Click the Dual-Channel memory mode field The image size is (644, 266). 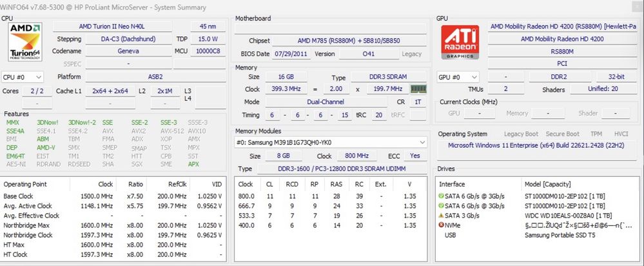(x=326, y=102)
